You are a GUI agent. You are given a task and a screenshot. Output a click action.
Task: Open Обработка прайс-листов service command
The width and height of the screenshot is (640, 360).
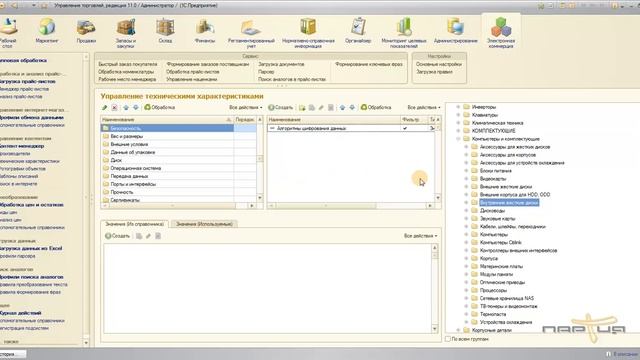193,72
